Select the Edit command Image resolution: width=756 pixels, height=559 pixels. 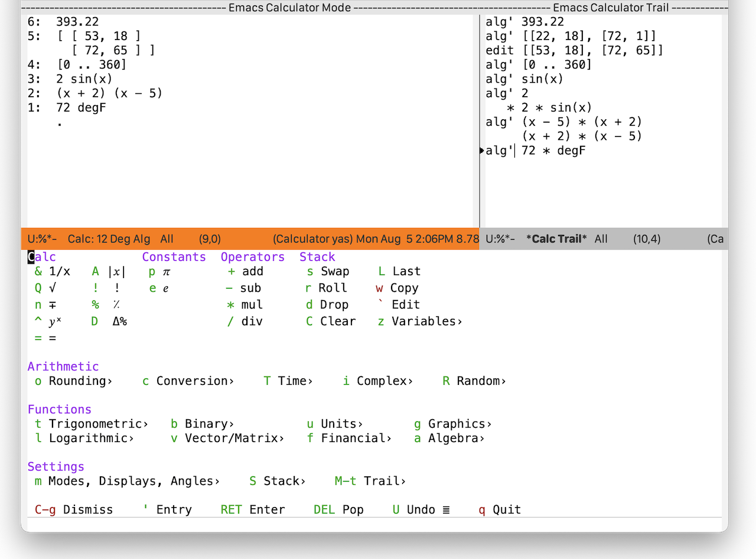[x=399, y=305]
